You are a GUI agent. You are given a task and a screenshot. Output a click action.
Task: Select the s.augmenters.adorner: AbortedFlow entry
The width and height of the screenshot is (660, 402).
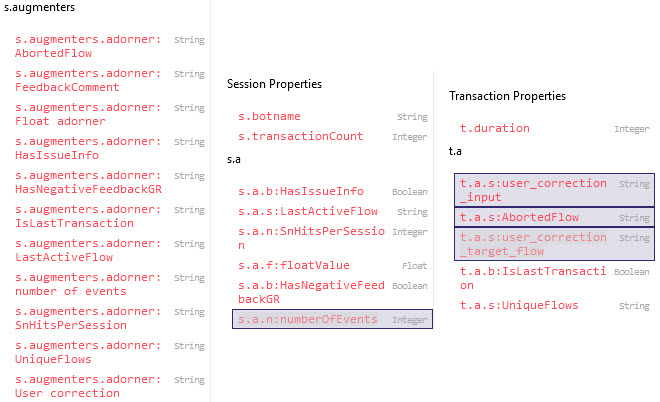coord(88,47)
